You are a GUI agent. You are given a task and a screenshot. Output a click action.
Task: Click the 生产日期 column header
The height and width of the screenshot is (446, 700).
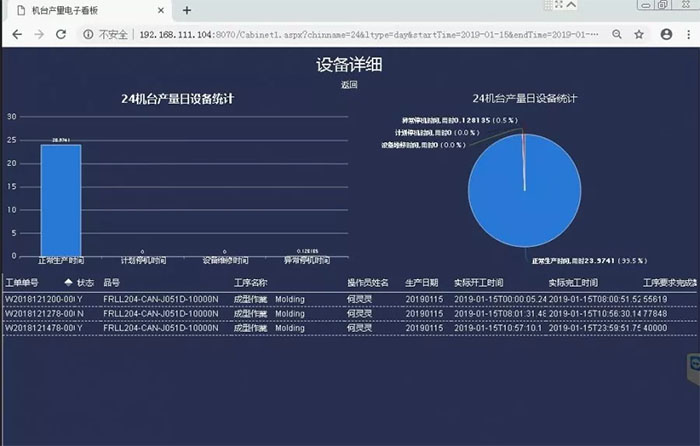pyautogui.click(x=421, y=283)
